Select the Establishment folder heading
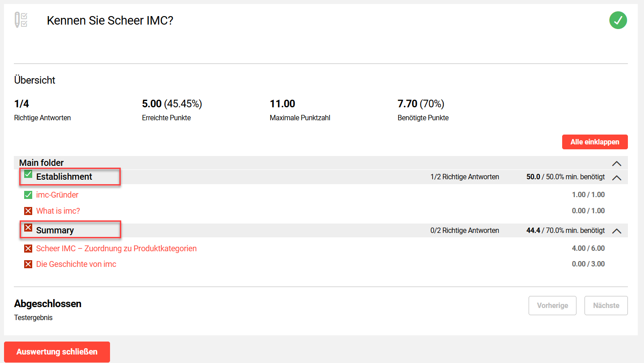Image resolution: width=644 pixels, height=363 pixels. (x=64, y=177)
